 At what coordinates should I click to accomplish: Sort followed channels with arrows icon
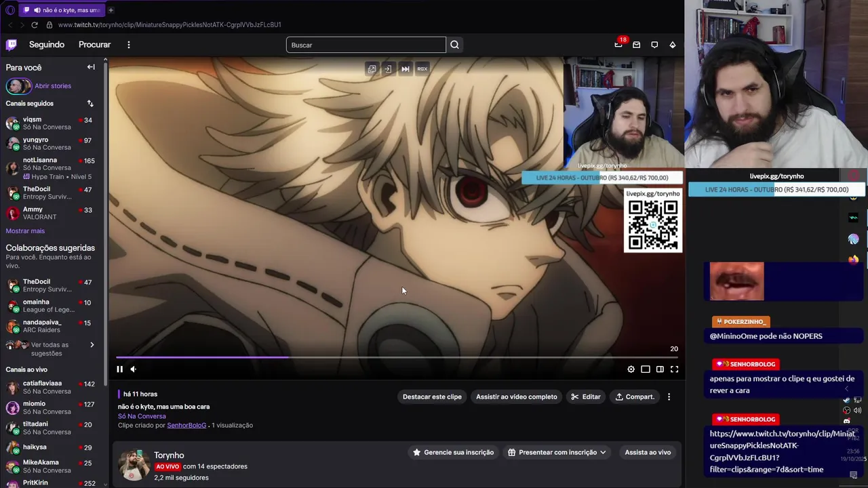coord(90,104)
